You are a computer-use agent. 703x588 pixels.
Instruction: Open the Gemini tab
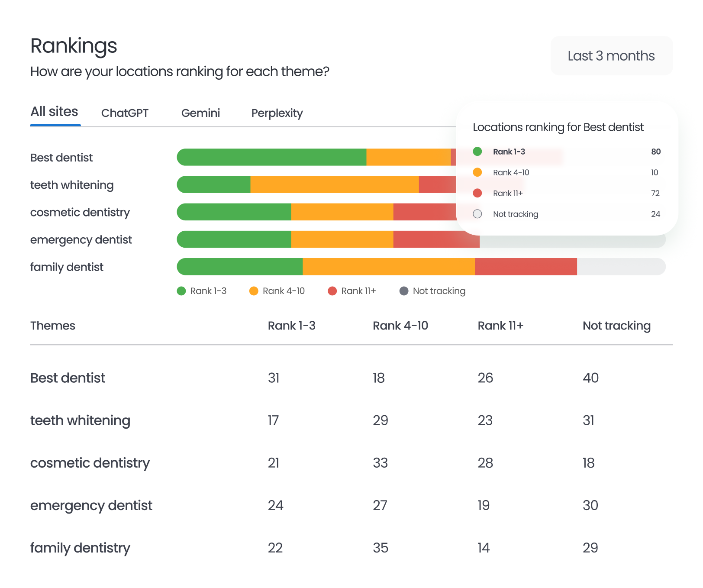(200, 113)
